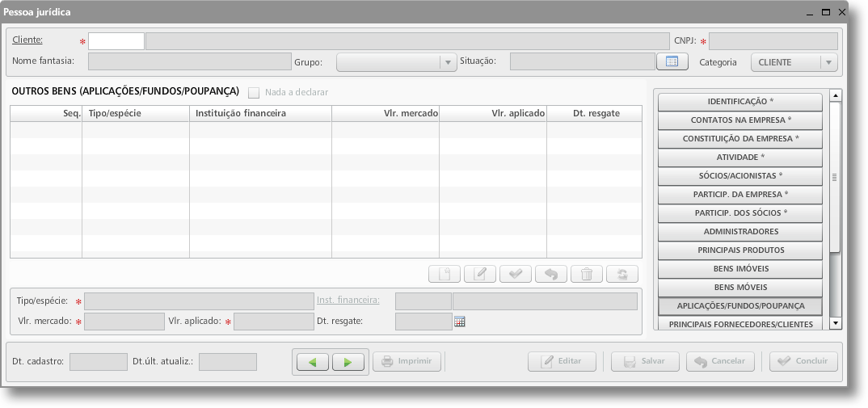Open the CONSTITUIÇÃO DA EMPRESA section
Viewport: 868px width, 408px height.
tap(740, 139)
